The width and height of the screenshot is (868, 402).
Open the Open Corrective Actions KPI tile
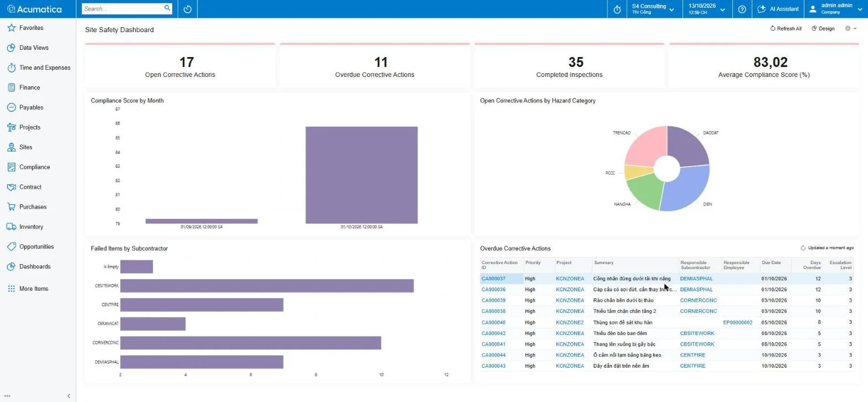pyautogui.click(x=180, y=66)
